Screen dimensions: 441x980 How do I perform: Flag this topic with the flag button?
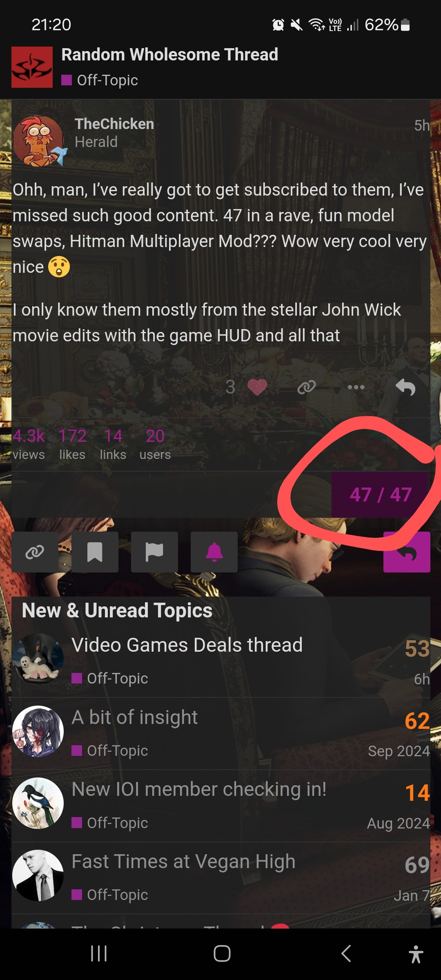(154, 552)
